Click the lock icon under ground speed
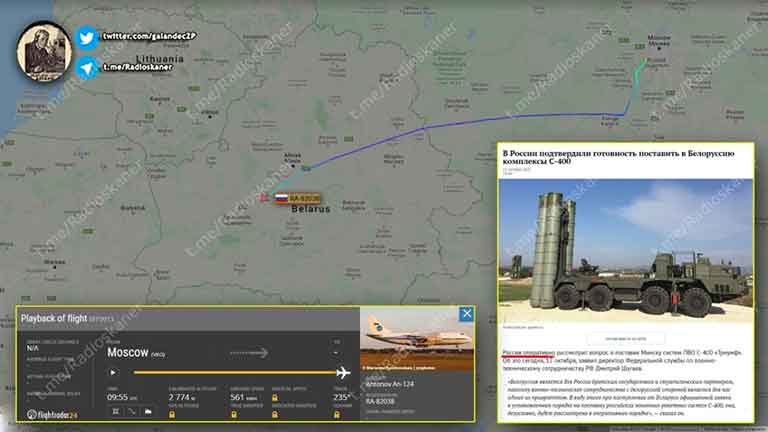The image size is (768, 432). 234,414
